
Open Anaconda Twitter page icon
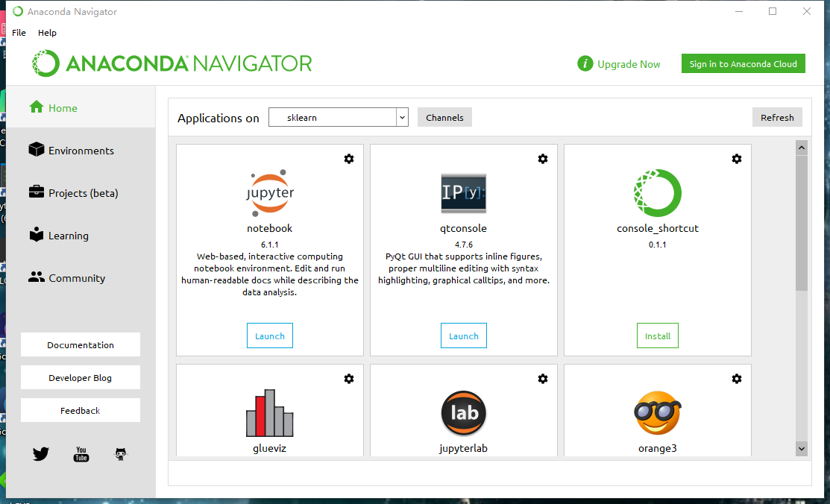[41, 454]
